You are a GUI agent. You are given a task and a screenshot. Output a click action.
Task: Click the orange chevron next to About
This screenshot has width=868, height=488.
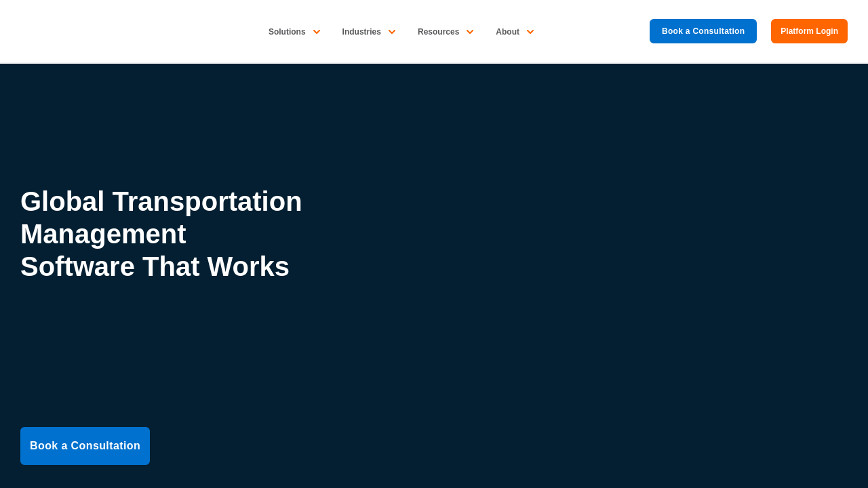(530, 32)
